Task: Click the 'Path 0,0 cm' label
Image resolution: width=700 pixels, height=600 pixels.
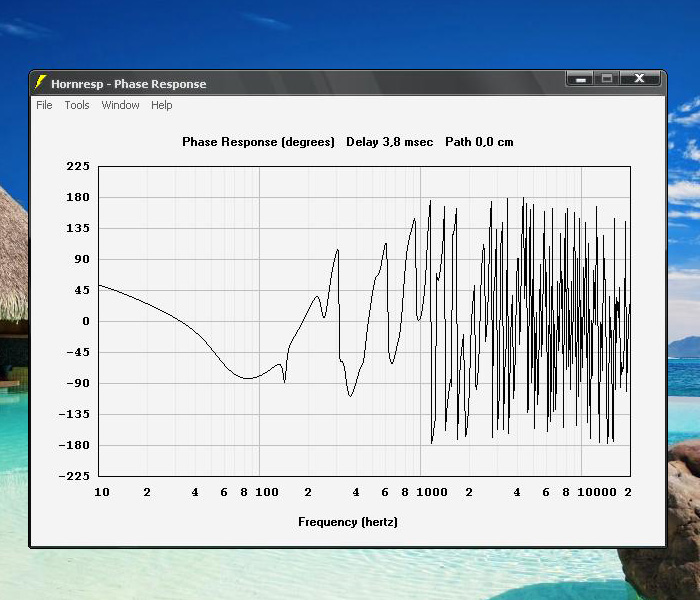Action: (479, 142)
